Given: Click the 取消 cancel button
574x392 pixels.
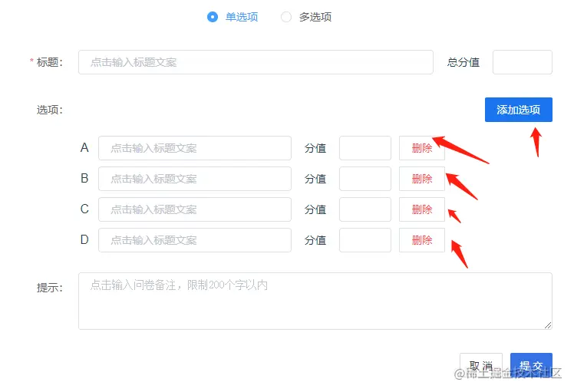Looking at the screenshot, I should (480, 365).
